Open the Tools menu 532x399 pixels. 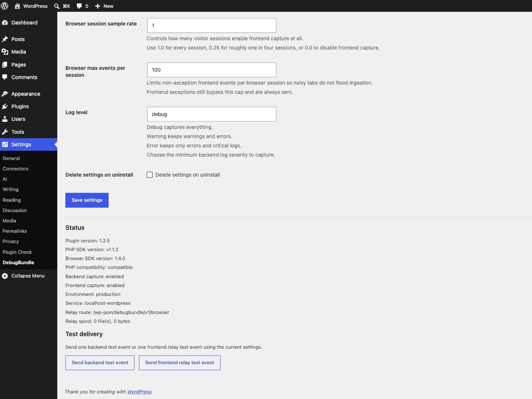[x=29, y=132]
